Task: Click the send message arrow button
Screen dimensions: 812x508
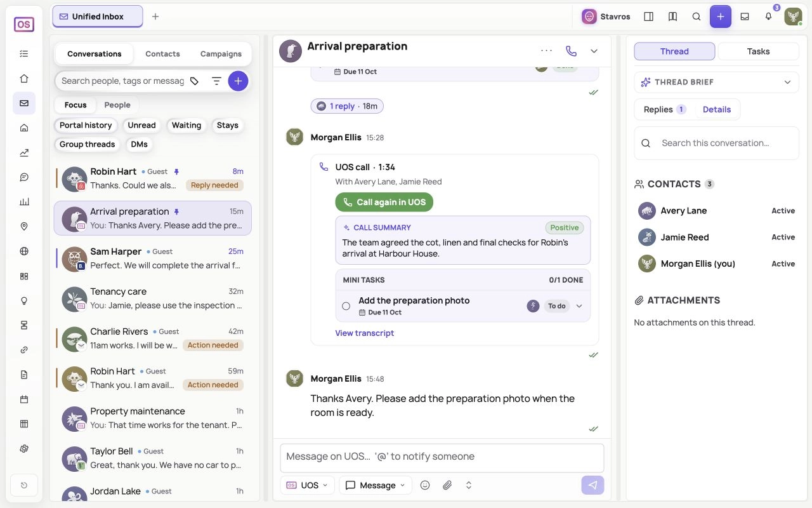Action: pyautogui.click(x=593, y=485)
